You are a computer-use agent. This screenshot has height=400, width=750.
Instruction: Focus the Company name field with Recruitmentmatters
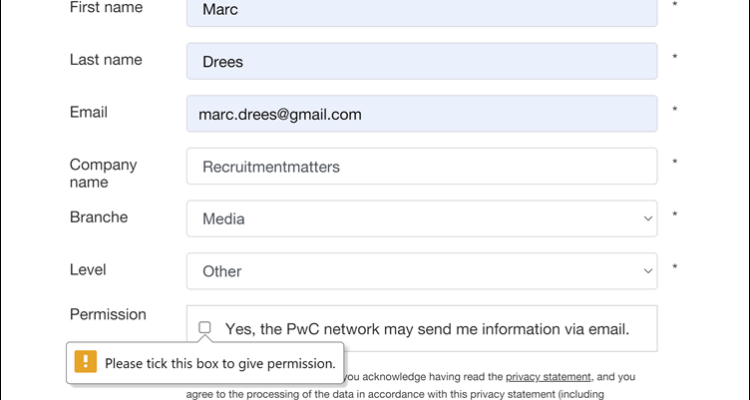coord(421,166)
